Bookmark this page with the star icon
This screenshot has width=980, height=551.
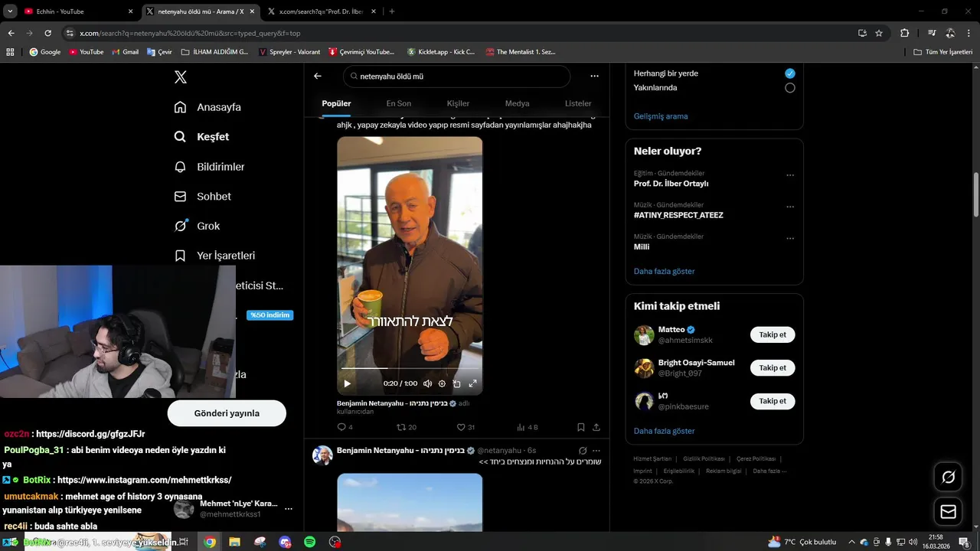click(879, 33)
